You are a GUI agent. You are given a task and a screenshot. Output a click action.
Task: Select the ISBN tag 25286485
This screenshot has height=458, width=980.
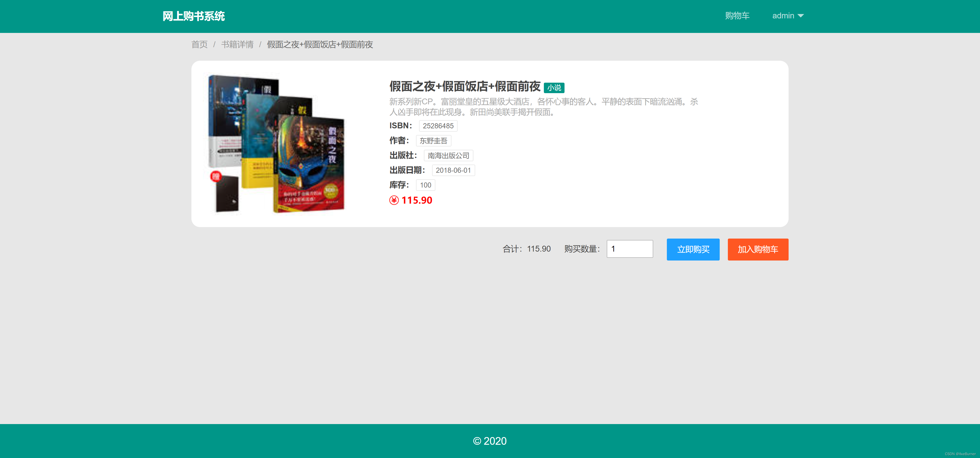click(x=438, y=126)
